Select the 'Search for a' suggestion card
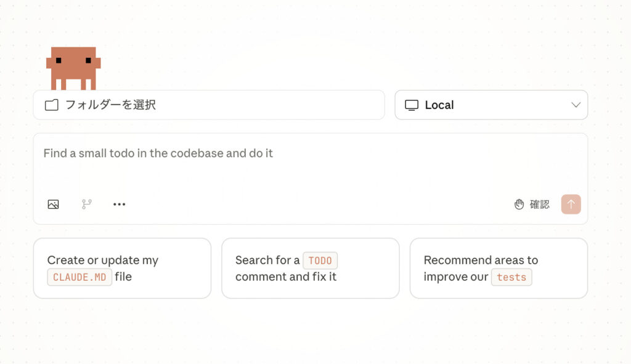The width and height of the screenshot is (631, 364). (310, 268)
